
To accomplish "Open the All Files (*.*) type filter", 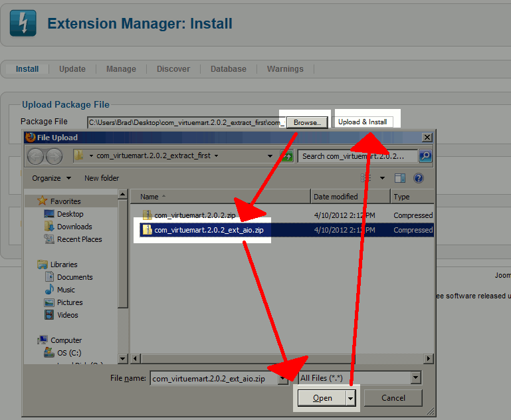I will (x=359, y=378).
